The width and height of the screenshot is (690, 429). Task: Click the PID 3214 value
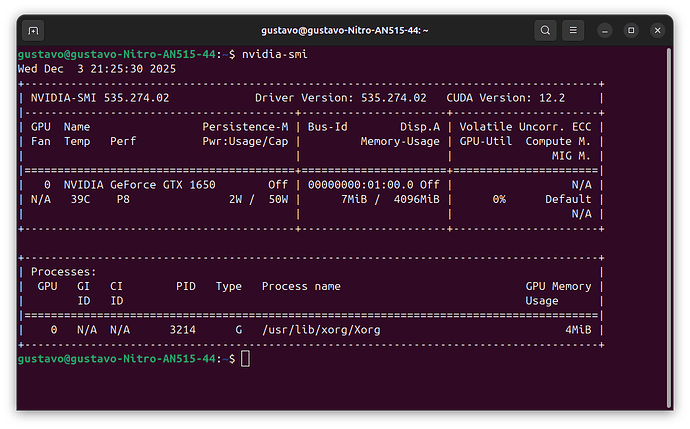point(189,329)
